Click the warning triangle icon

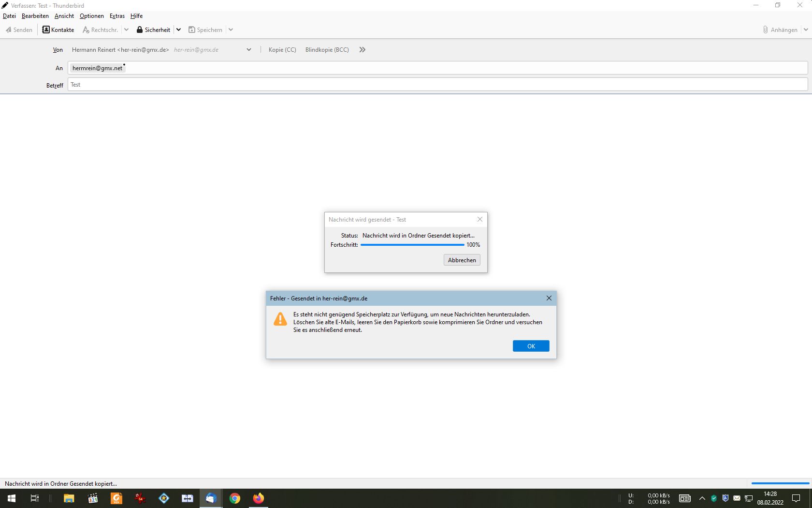coord(280,319)
